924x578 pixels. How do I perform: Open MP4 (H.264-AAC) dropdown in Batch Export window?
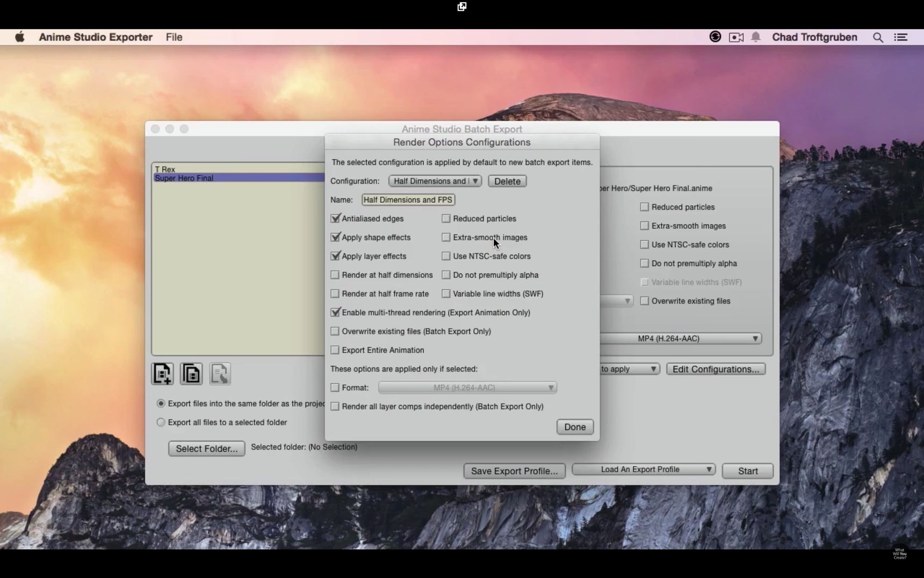(680, 339)
